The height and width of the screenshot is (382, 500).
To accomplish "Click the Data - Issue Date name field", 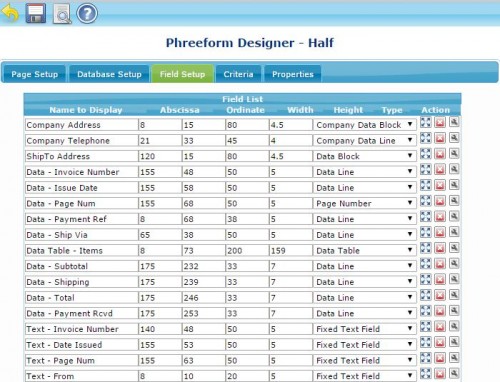I will [82, 188].
